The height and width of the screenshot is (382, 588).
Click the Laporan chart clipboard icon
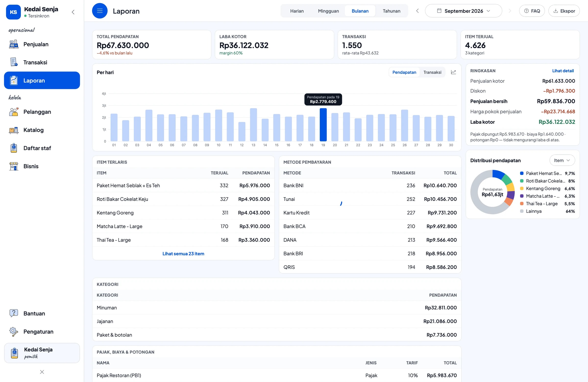coord(13,80)
